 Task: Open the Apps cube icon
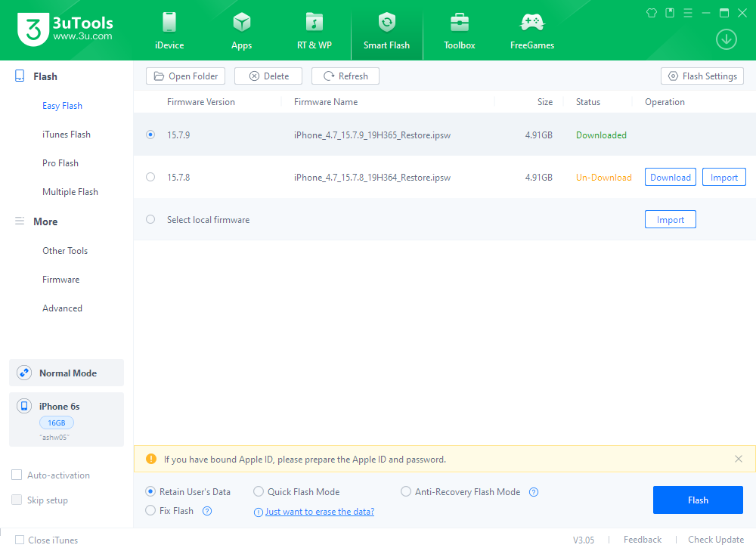(242, 22)
